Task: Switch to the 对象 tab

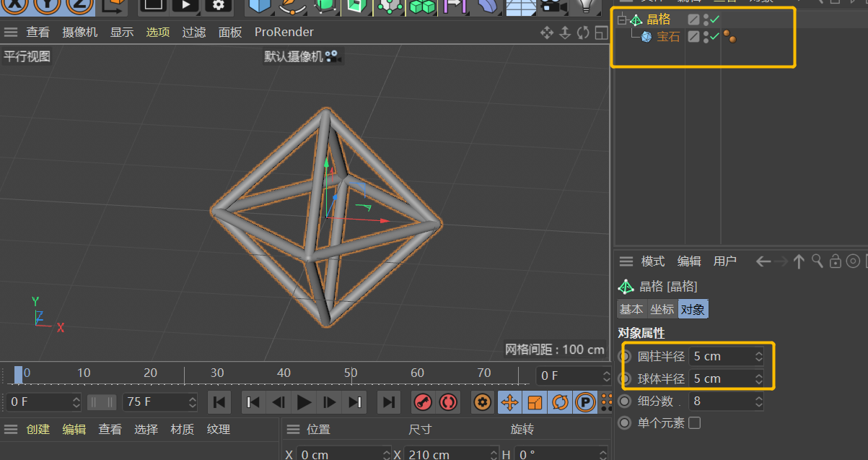Action: click(693, 309)
